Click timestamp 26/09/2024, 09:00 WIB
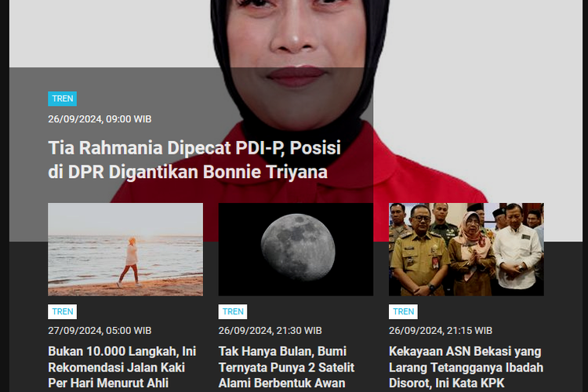Viewport: 588px width, 392px height. tap(100, 119)
